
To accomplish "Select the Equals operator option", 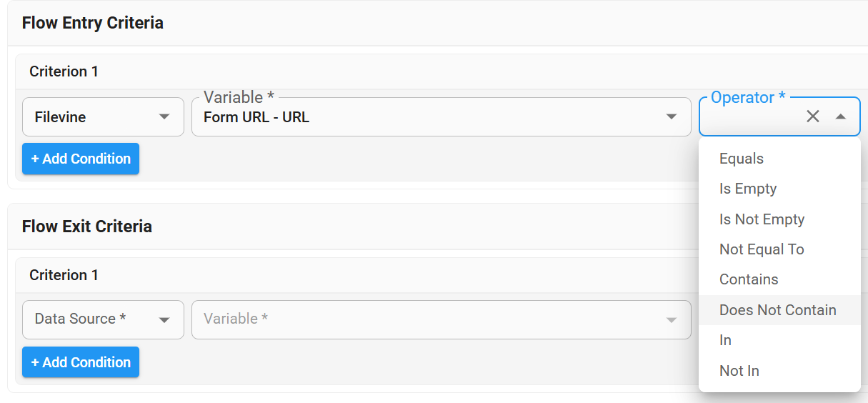I will tap(742, 159).
